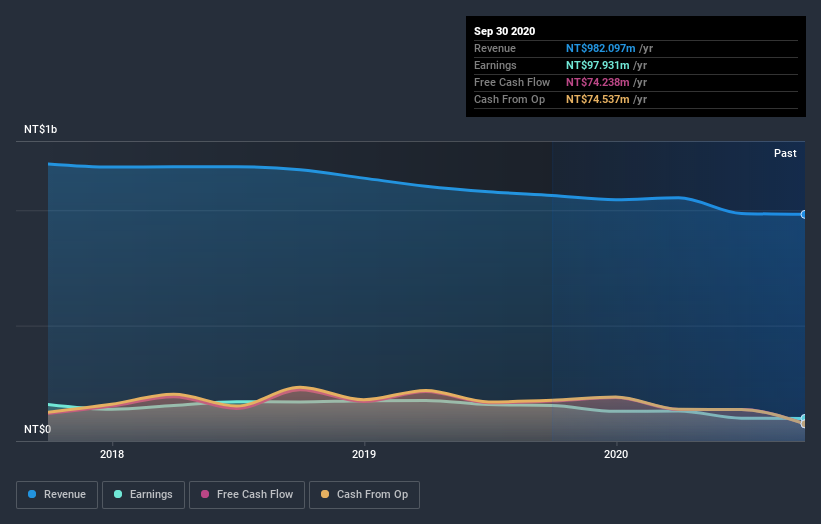Click the NT$1b y-axis label
This screenshot has width=821, height=524.
(x=40, y=129)
